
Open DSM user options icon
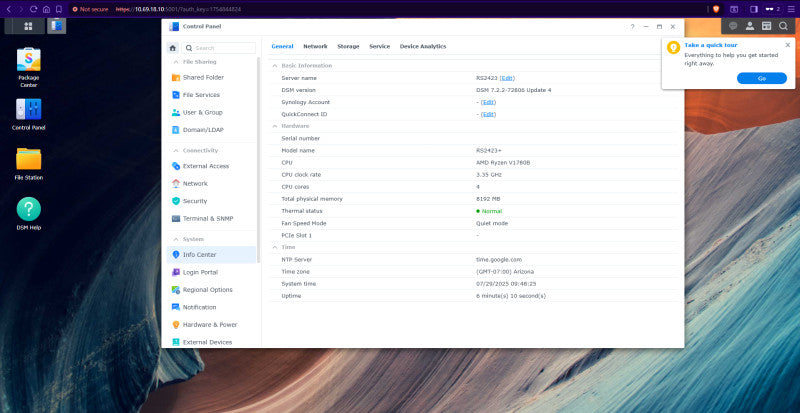click(750, 26)
